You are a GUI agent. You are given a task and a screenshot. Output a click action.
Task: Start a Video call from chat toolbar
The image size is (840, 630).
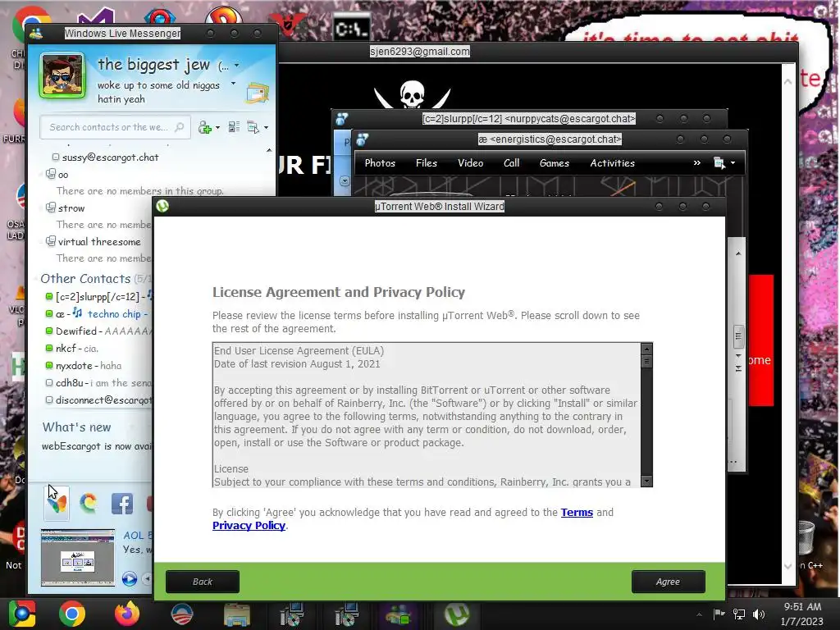point(470,163)
